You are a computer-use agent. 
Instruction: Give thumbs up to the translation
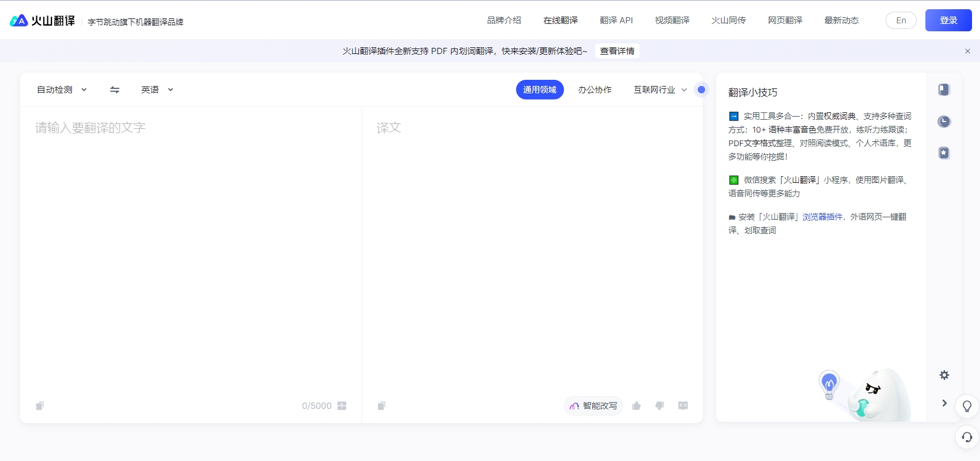(x=636, y=406)
